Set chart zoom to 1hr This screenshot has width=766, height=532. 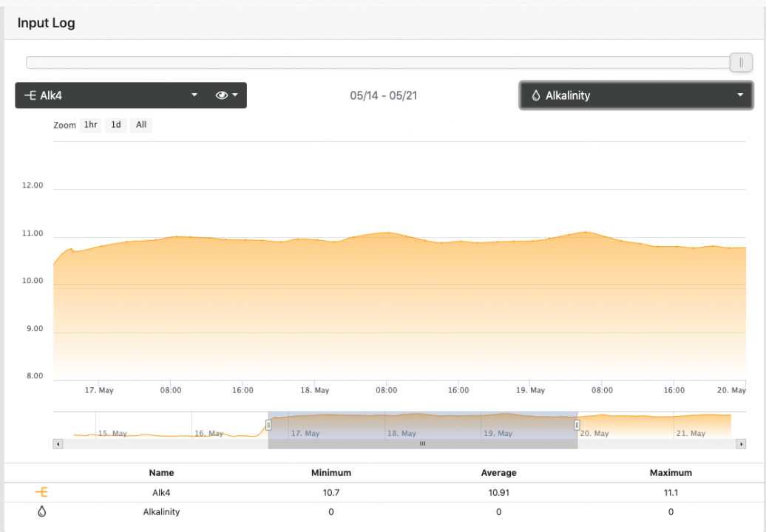(x=90, y=125)
